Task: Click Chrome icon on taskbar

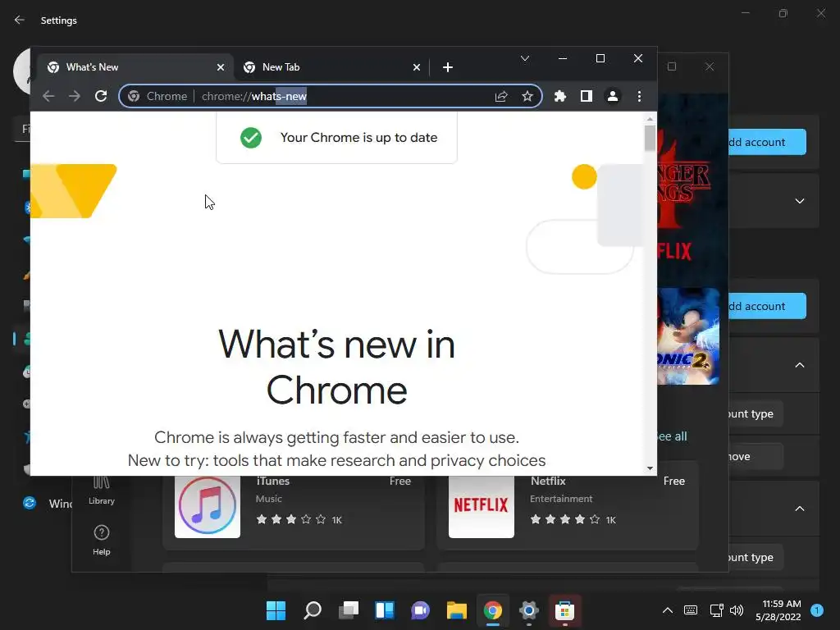Action: pyautogui.click(x=493, y=610)
